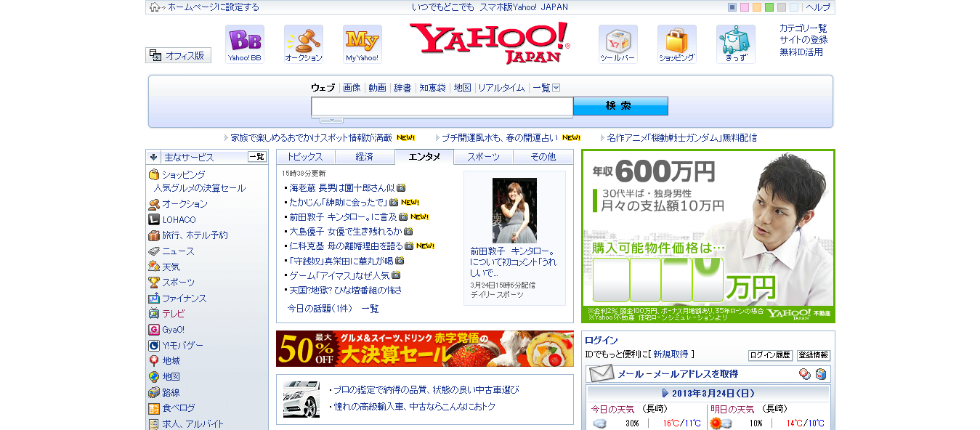The width and height of the screenshot is (980, 430).
Task: Open the 前田敦子 photo thumbnail
Action: point(514,211)
